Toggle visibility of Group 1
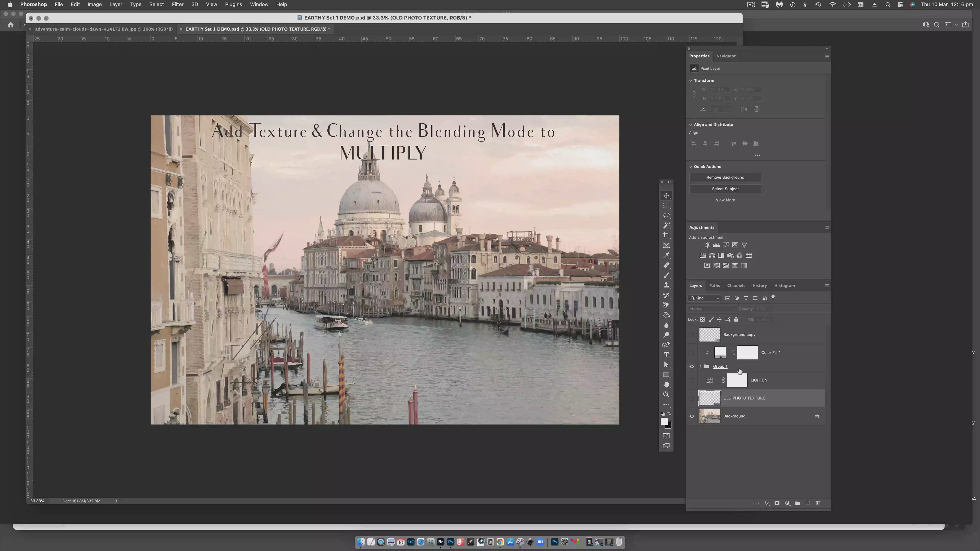The height and width of the screenshot is (551, 980). coord(692,367)
